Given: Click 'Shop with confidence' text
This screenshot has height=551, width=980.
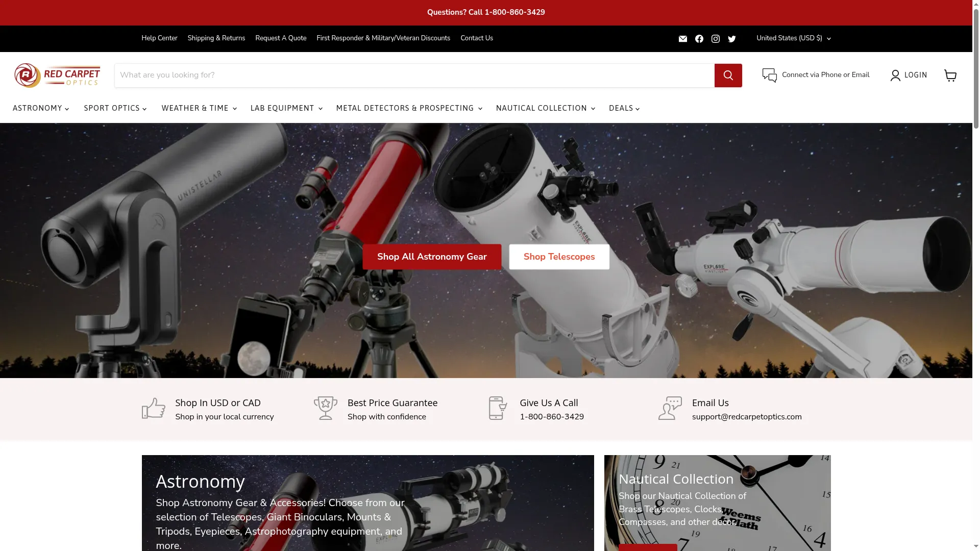Looking at the screenshot, I should (387, 417).
